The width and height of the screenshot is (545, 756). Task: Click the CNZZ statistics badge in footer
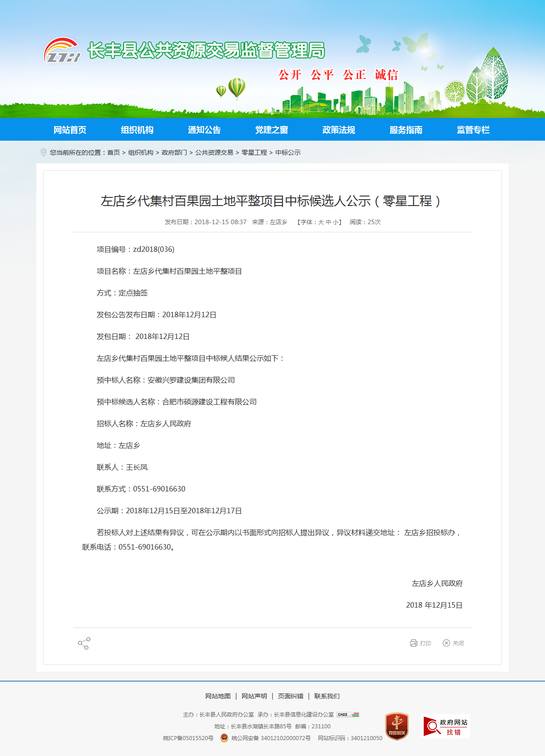pyautogui.click(x=348, y=715)
